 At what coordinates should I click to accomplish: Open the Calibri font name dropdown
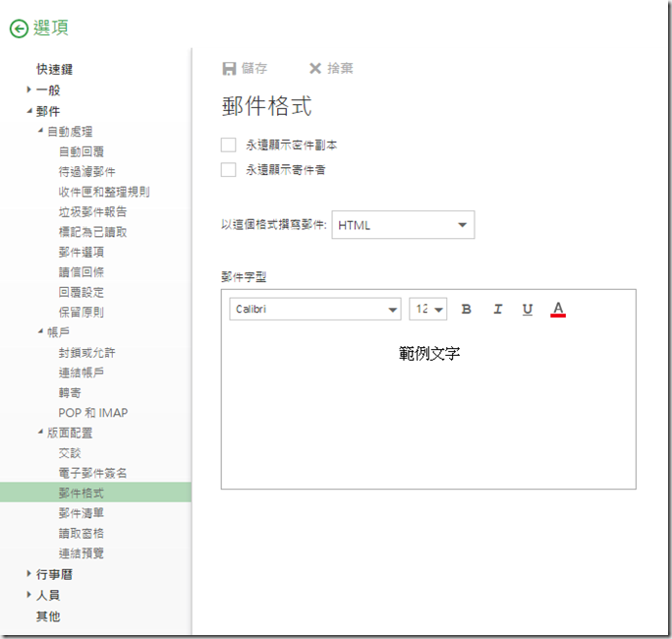[x=315, y=310]
